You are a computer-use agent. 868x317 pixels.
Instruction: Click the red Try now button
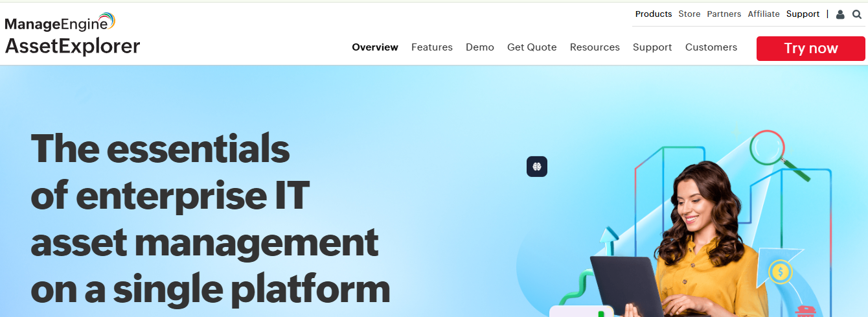click(x=811, y=49)
